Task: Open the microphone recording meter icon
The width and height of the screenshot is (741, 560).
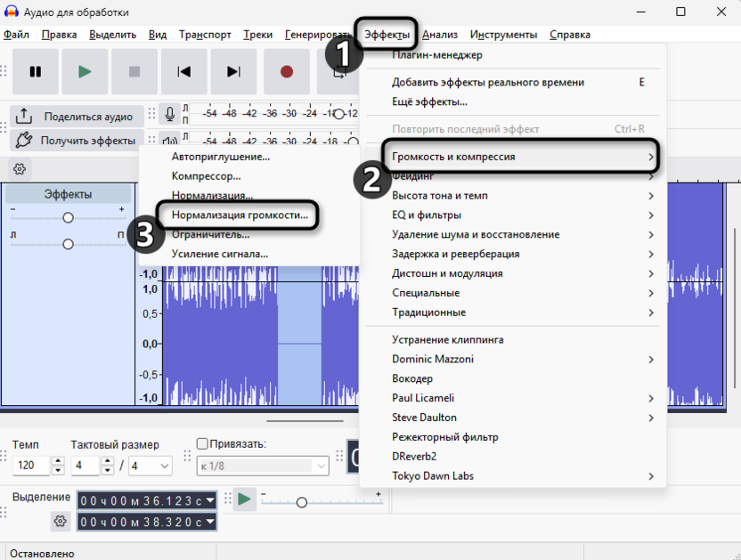Action: click(x=170, y=114)
